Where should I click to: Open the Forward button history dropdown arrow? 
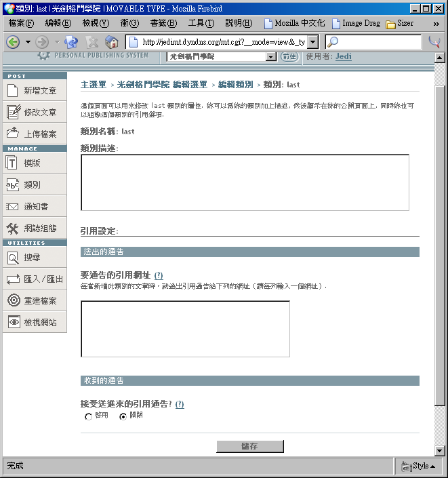(x=57, y=42)
